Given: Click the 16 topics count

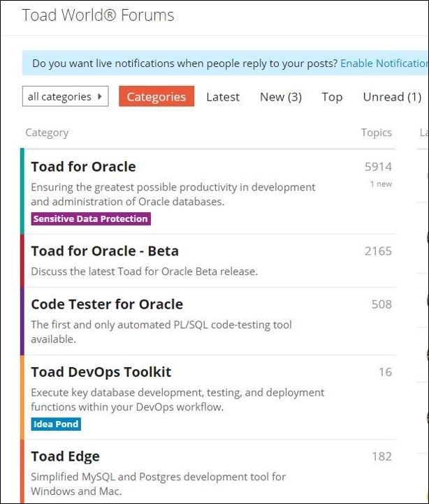Looking at the screenshot, I should [385, 372].
